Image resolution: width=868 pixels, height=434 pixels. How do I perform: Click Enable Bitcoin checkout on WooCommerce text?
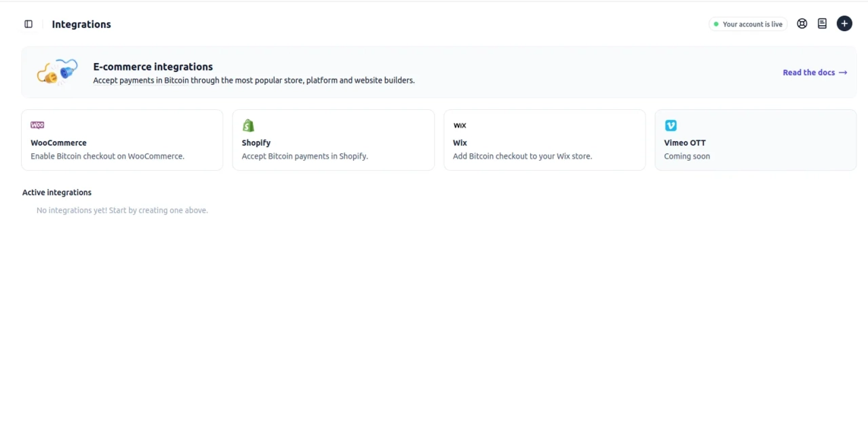[x=106, y=156]
